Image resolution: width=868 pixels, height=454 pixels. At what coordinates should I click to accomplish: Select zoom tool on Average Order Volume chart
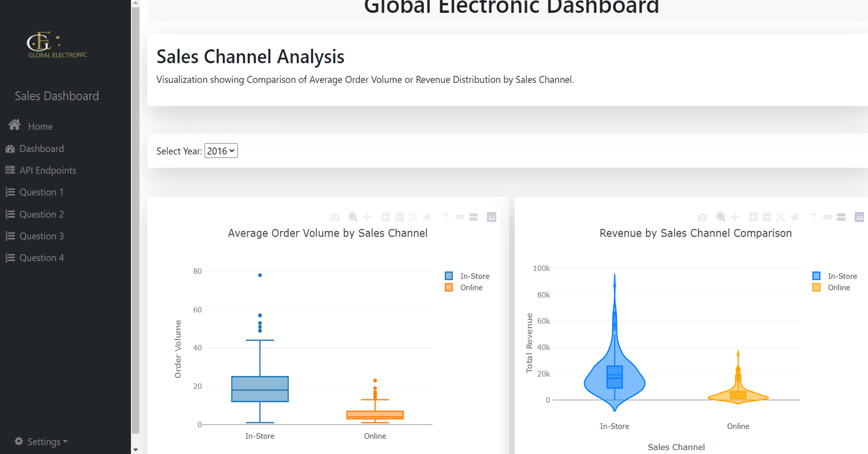pos(353,217)
